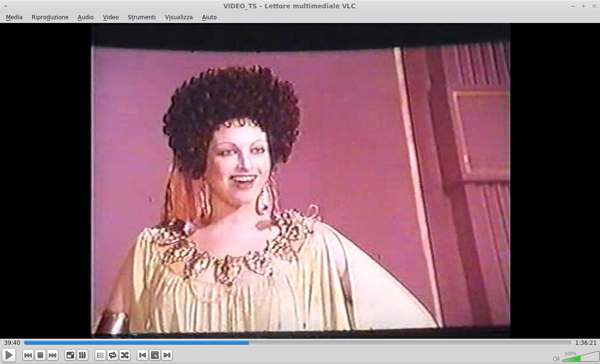Show the playlist
Viewport: 600px width, 364px height.
[x=100, y=356]
